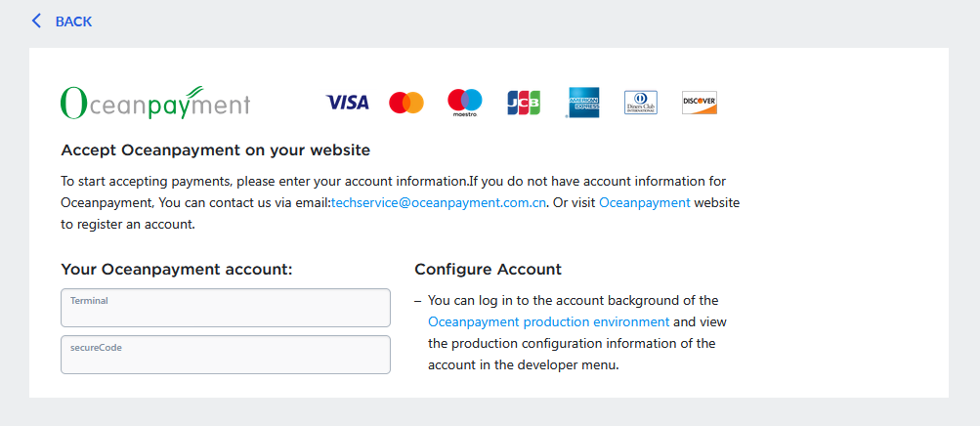Click the Oceanpayment logo
The width and height of the screenshot is (980, 426).
(154, 102)
